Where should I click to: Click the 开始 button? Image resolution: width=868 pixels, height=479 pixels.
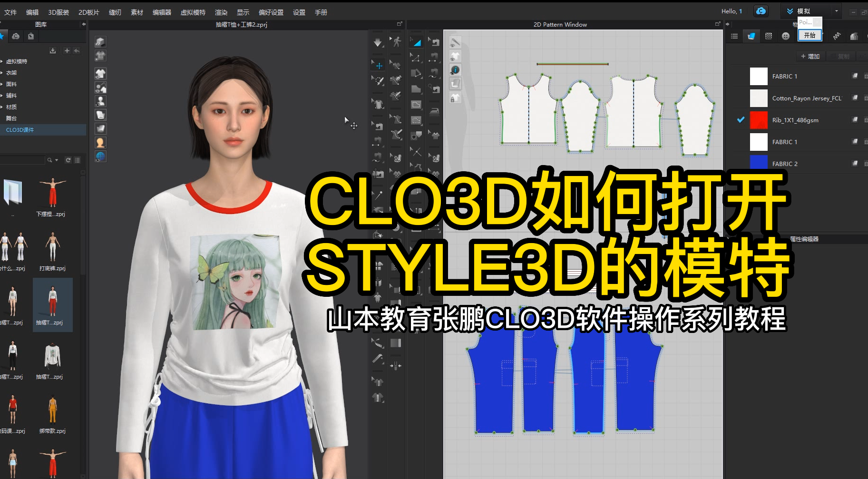tap(809, 35)
